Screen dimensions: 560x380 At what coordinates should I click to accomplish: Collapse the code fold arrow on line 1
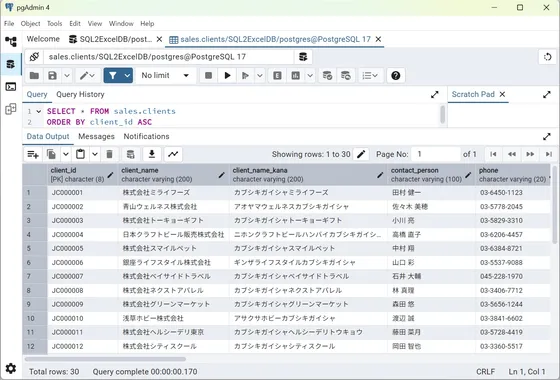[39, 111]
